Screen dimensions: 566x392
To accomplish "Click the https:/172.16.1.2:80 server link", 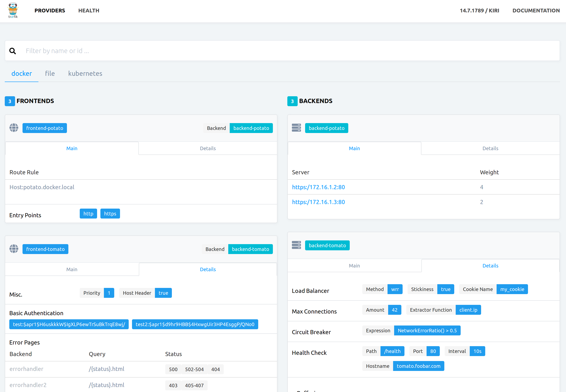I will 318,187.
